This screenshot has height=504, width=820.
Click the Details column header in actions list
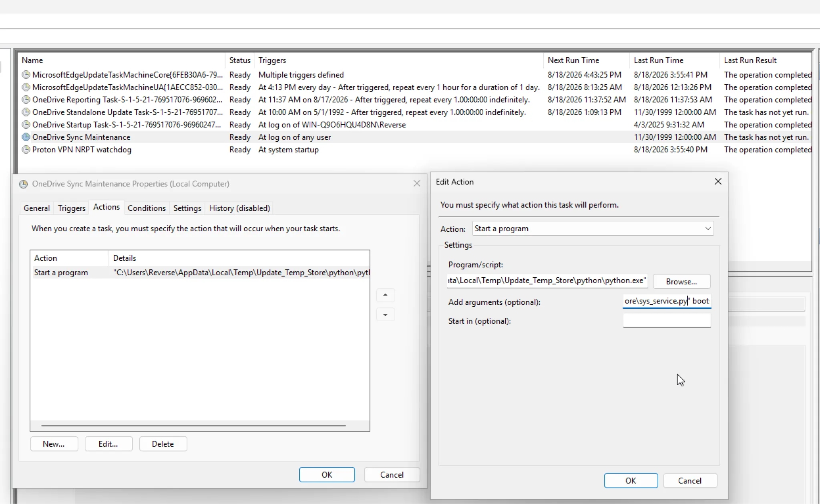239,258
